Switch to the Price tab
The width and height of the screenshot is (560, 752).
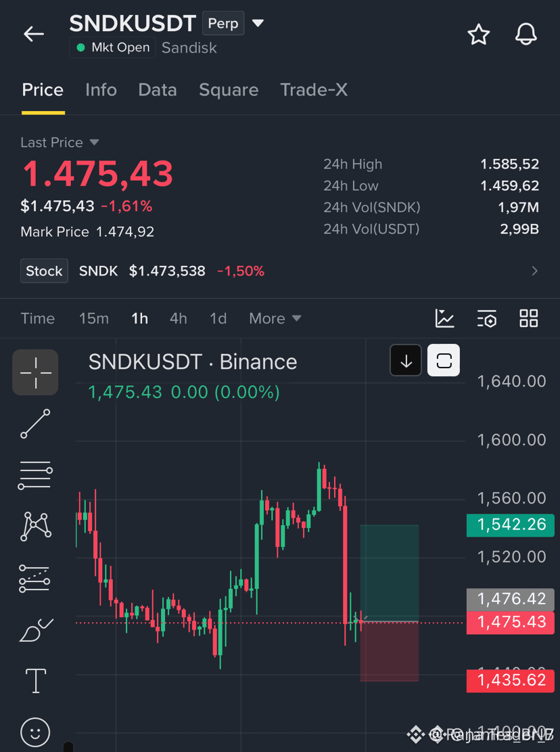(43, 89)
